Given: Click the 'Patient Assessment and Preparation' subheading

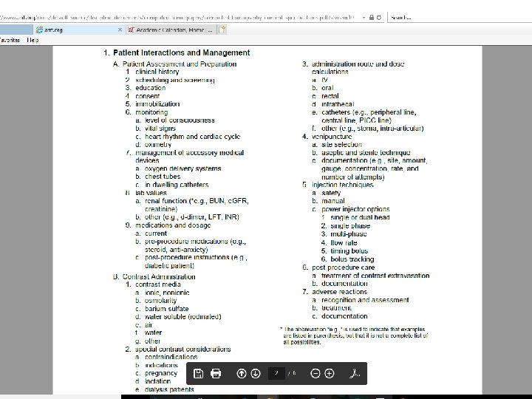Looking at the screenshot, I should (x=180, y=64).
